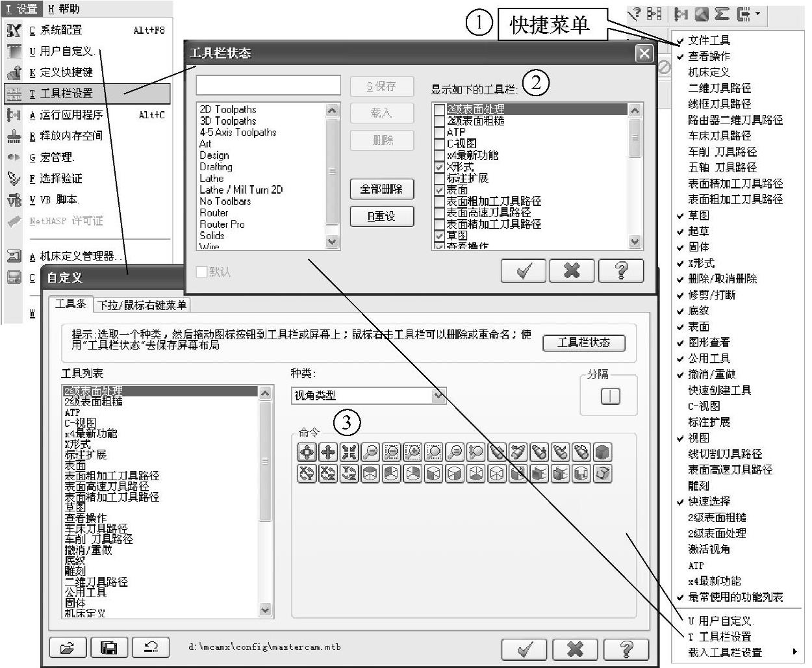This screenshot has height=668, width=812.
Task: Click the Sigma icon in top toolbar
Action: [x=722, y=14]
